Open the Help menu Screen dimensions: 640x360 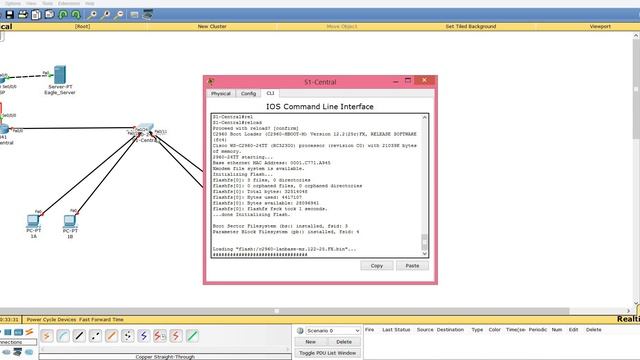[90, 3]
